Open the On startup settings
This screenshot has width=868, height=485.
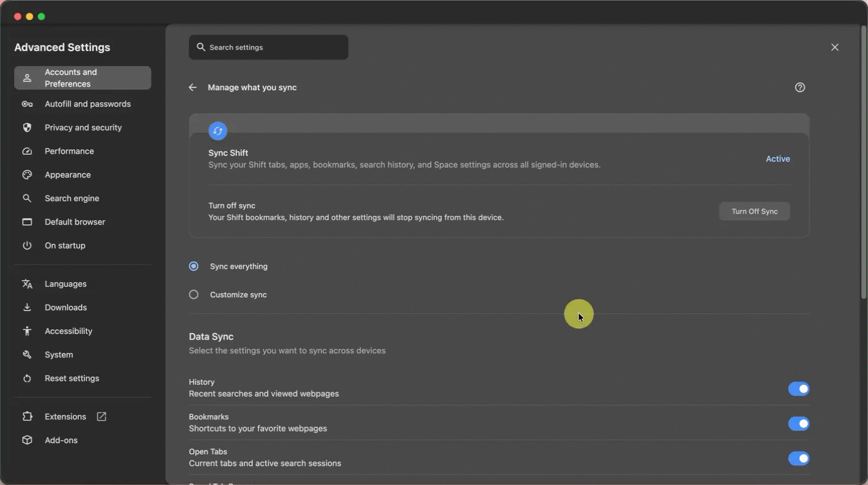83,245
